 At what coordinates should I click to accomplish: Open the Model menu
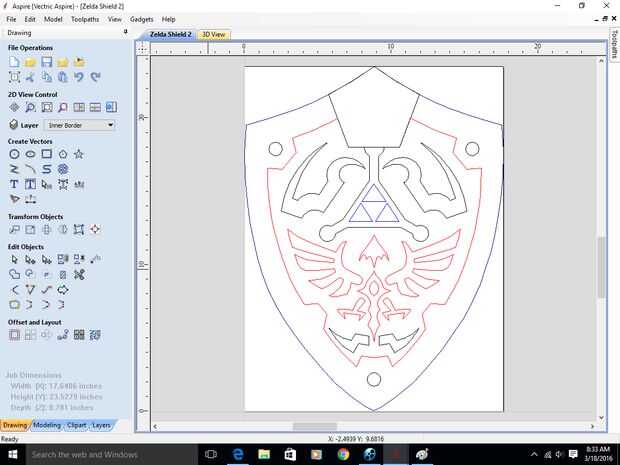(x=53, y=19)
